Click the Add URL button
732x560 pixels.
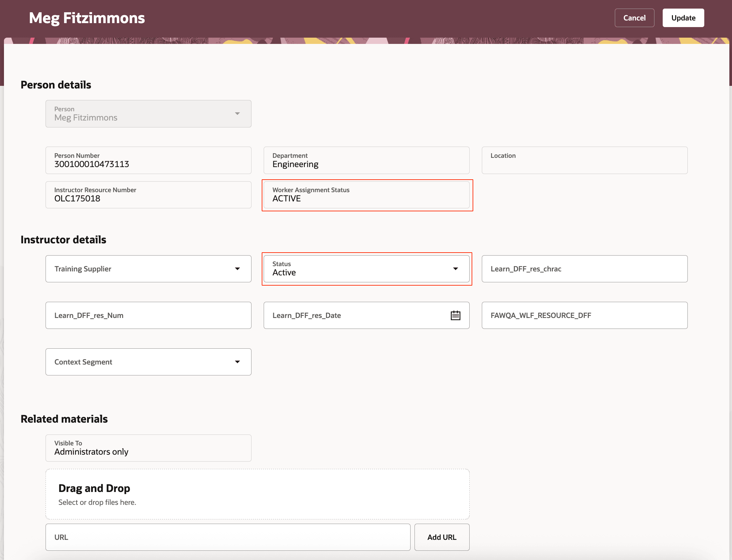tap(442, 537)
